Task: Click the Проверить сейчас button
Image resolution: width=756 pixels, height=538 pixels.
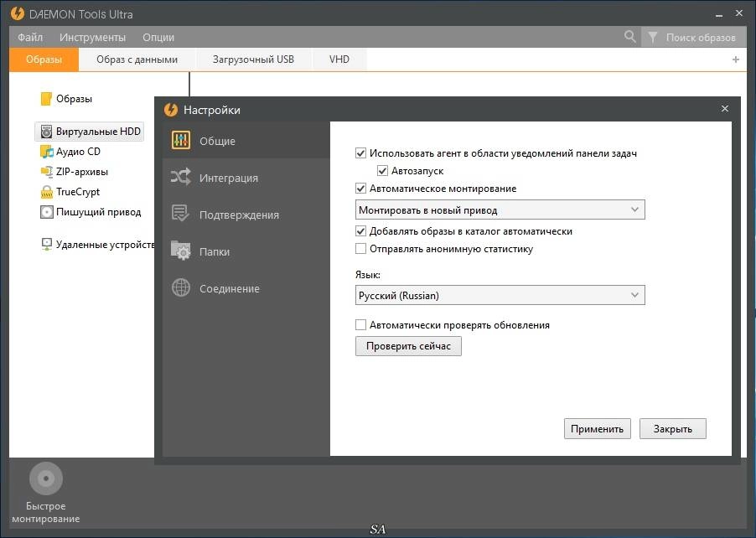Action: point(408,346)
